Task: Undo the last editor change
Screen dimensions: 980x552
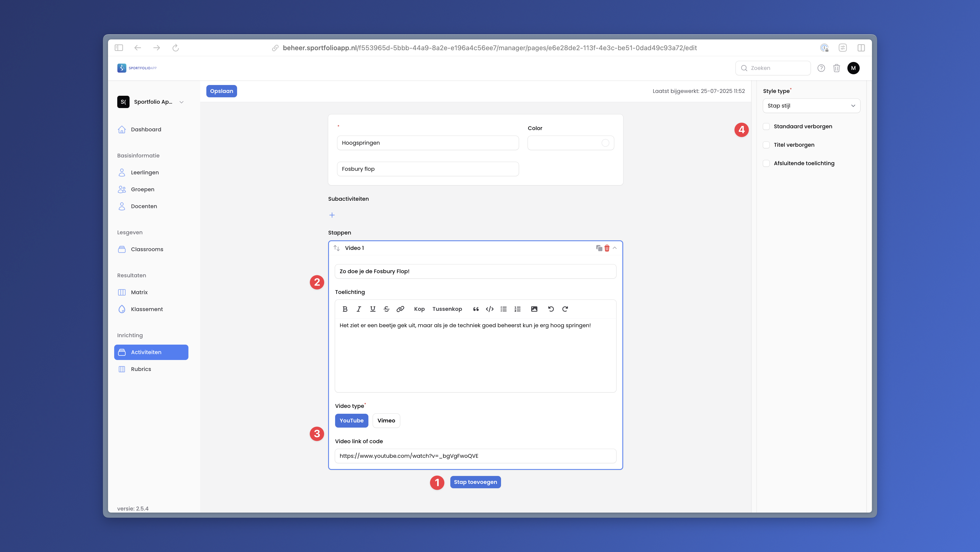Action: click(x=551, y=309)
